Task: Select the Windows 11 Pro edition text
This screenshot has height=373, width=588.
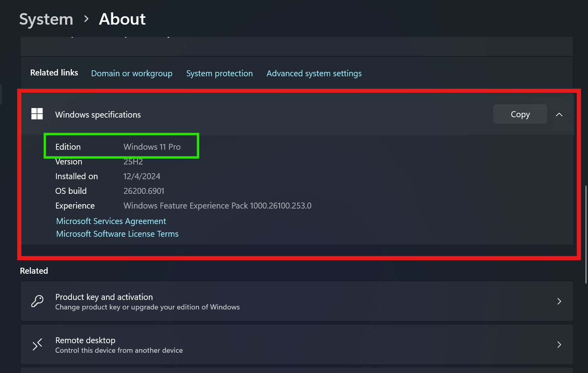Action: tap(152, 147)
